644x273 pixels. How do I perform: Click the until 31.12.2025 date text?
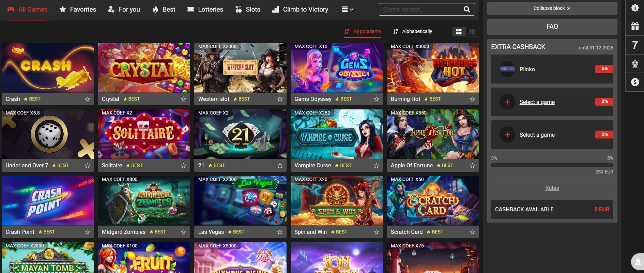click(596, 48)
